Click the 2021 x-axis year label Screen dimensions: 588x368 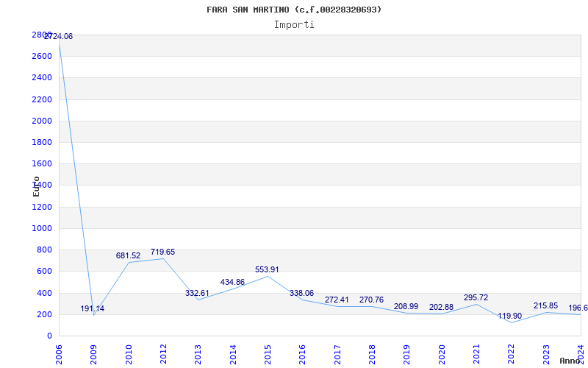tap(476, 354)
